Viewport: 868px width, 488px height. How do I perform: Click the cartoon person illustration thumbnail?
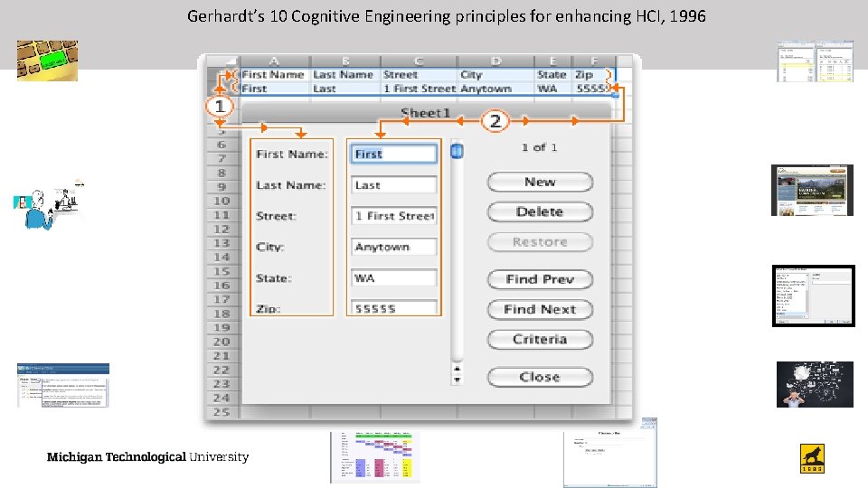(49, 204)
